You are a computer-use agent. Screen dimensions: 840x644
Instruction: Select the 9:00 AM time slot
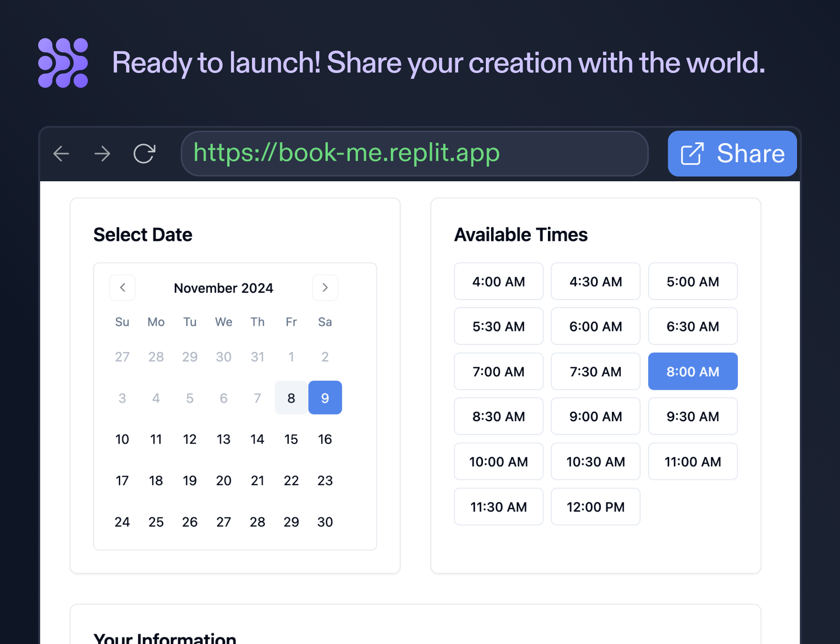[595, 416]
